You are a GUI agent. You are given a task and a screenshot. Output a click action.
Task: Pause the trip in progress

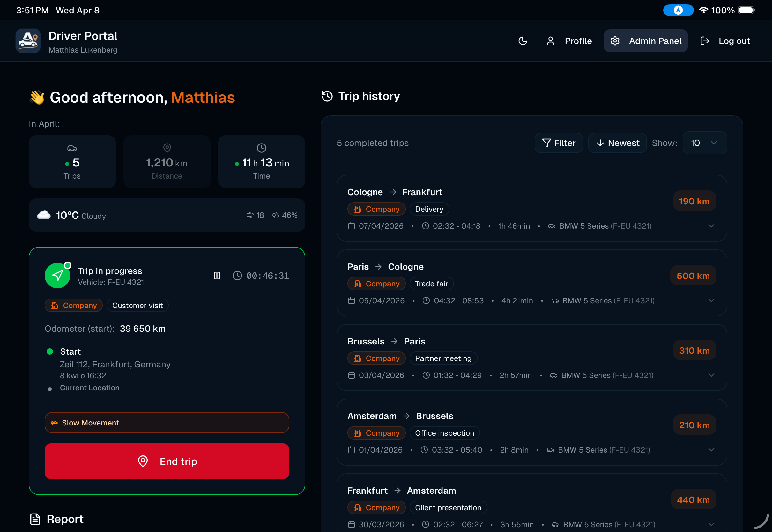point(217,275)
